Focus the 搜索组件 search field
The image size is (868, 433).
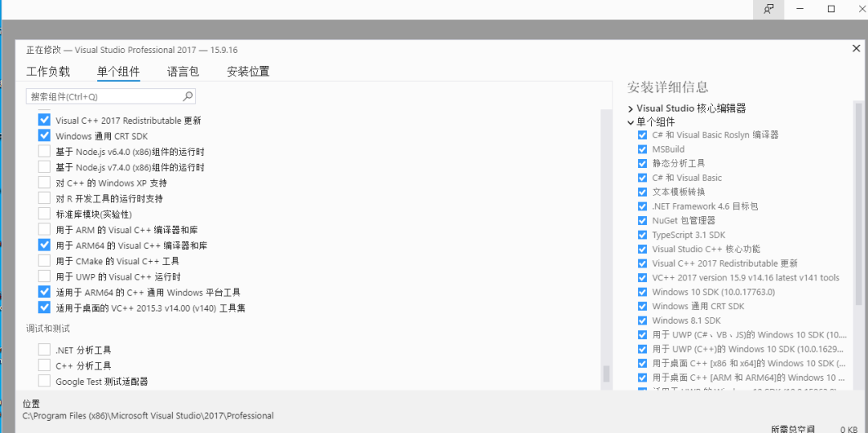[111, 96]
